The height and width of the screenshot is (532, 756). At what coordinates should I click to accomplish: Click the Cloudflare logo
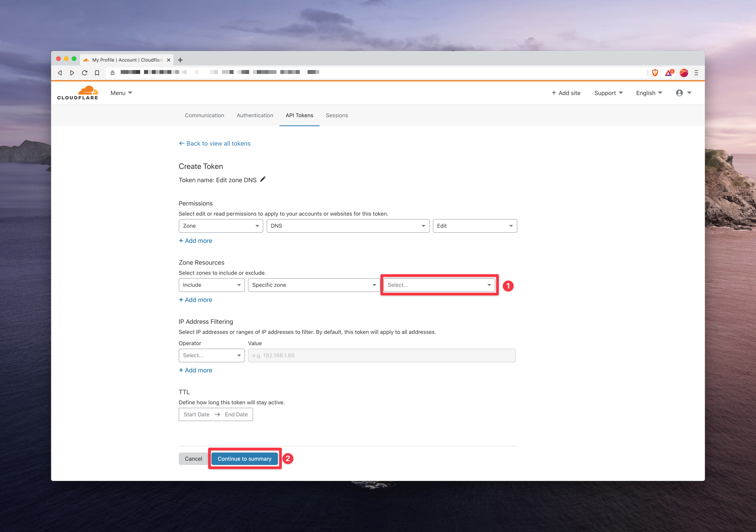click(x=77, y=92)
